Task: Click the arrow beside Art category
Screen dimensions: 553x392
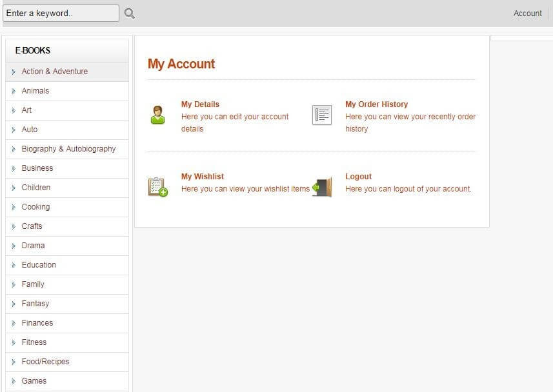Action: coord(14,111)
